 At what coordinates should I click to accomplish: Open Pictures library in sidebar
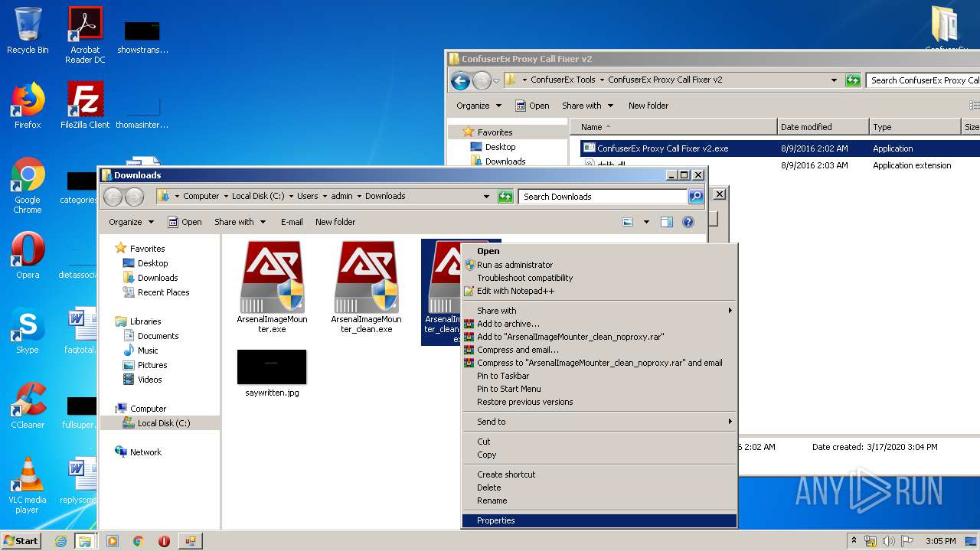click(x=152, y=365)
